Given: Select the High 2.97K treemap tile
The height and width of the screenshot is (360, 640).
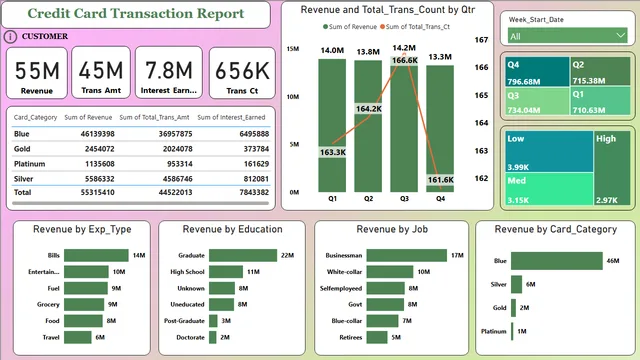Looking at the screenshot, I should 612,168.
